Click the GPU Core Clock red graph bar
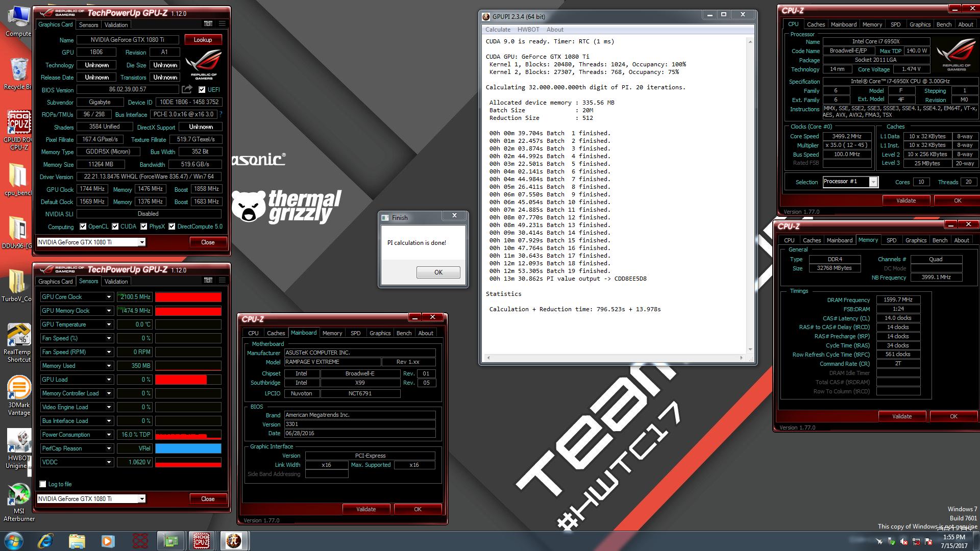This screenshot has height=551, width=980. [188, 297]
